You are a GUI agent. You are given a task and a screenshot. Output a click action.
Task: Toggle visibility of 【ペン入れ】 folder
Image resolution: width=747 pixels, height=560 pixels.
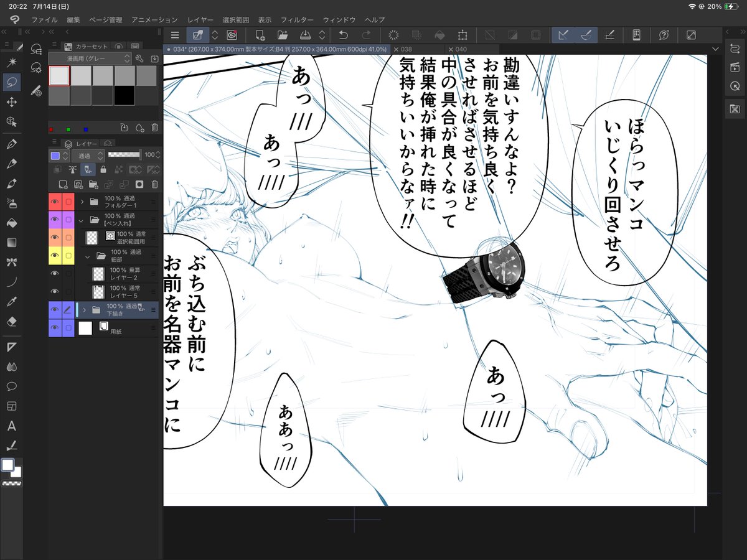pos(55,219)
